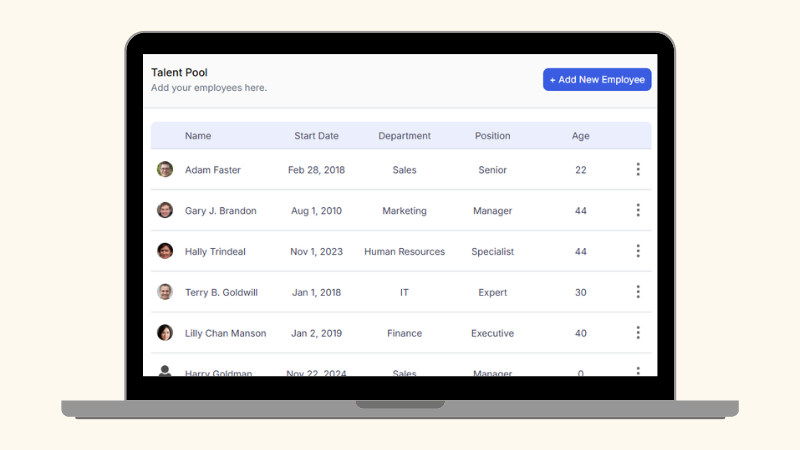Click the Marketing department cell
This screenshot has height=450, width=800.
(x=405, y=211)
